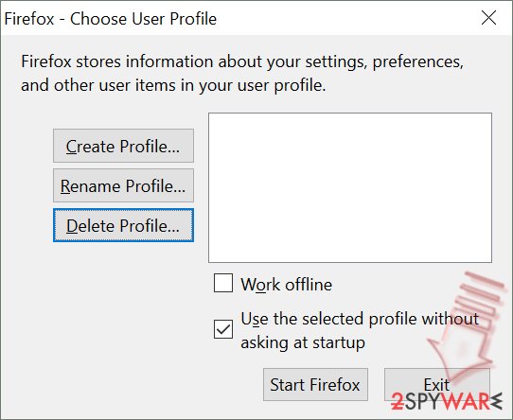Select the empty profile list box
This screenshot has width=513, height=420.
(x=350, y=187)
